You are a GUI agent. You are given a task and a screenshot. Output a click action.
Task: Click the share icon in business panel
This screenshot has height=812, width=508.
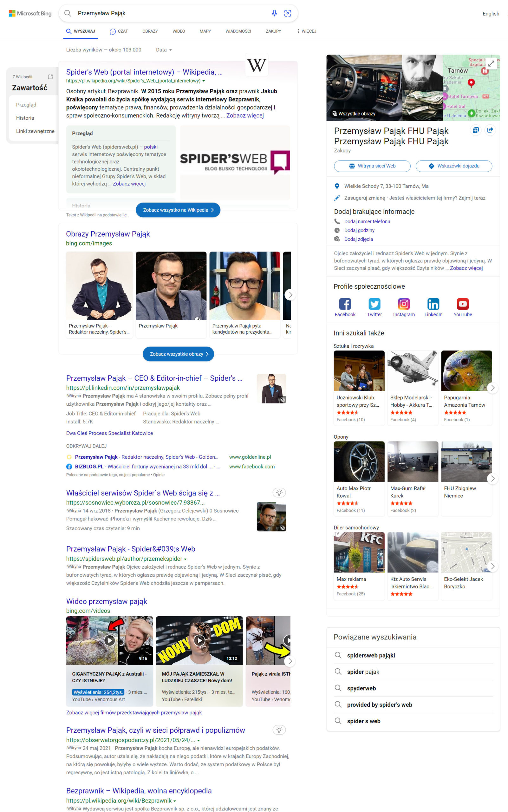coord(490,130)
